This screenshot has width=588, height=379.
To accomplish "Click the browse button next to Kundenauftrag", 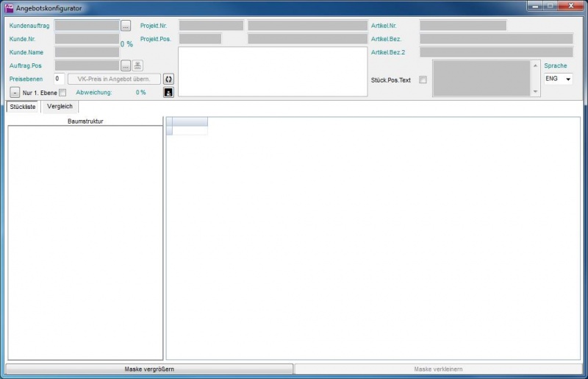I will coord(126,26).
